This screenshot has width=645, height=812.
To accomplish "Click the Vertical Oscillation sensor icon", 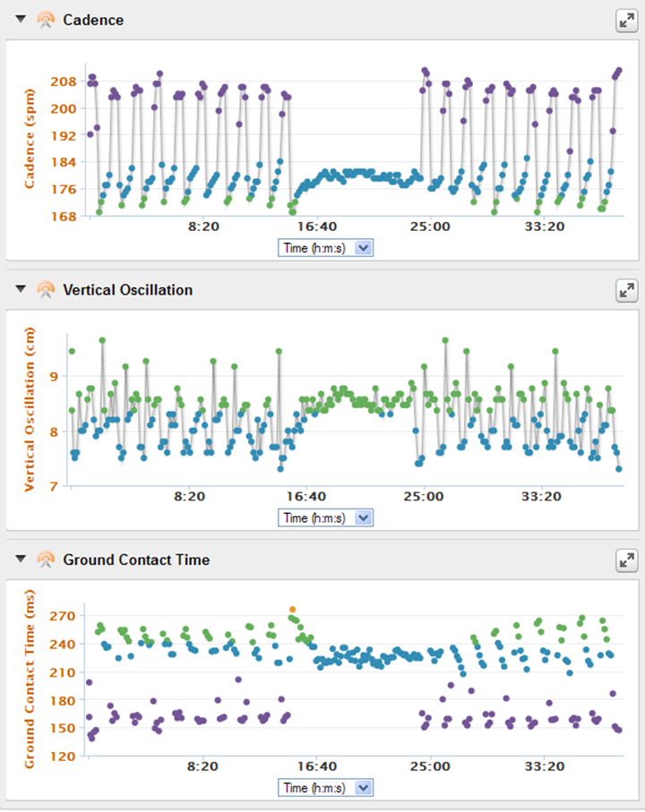I will (x=46, y=289).
